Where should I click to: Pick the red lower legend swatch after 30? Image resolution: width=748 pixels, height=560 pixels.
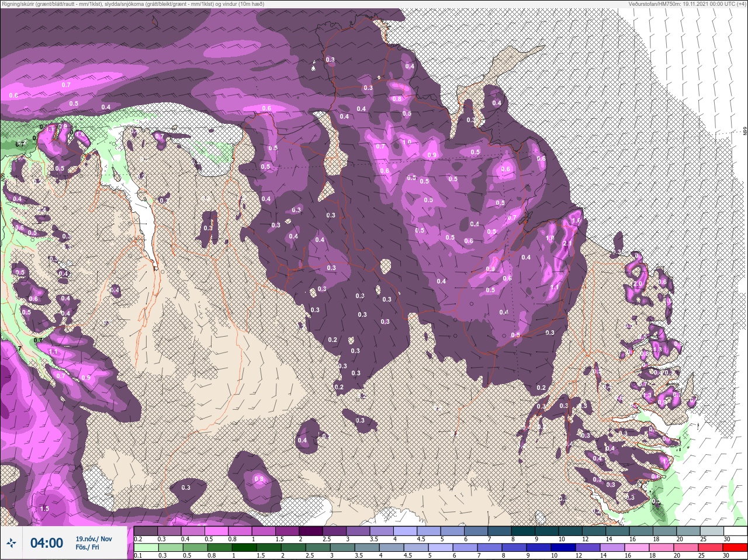click(x=735, y=547)
